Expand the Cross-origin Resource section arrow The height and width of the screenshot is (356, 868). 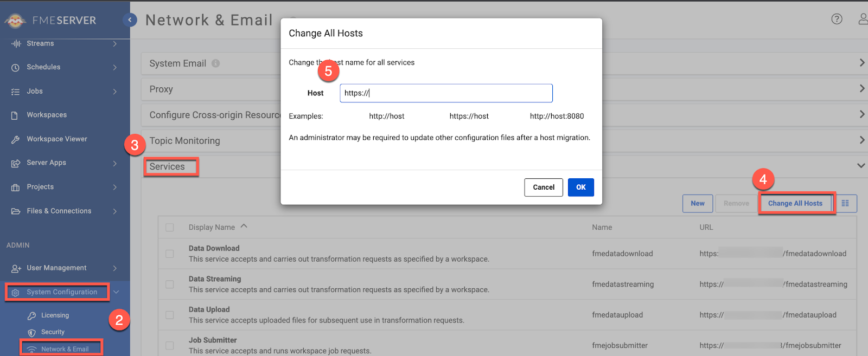point(862,114)
